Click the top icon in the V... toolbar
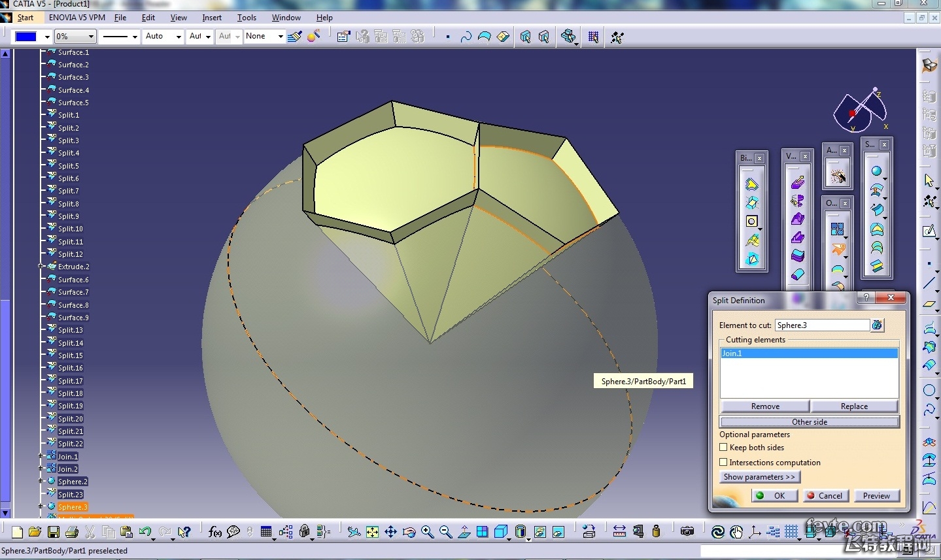This screenshot has width=941, height=560. [x=798, y=182]
